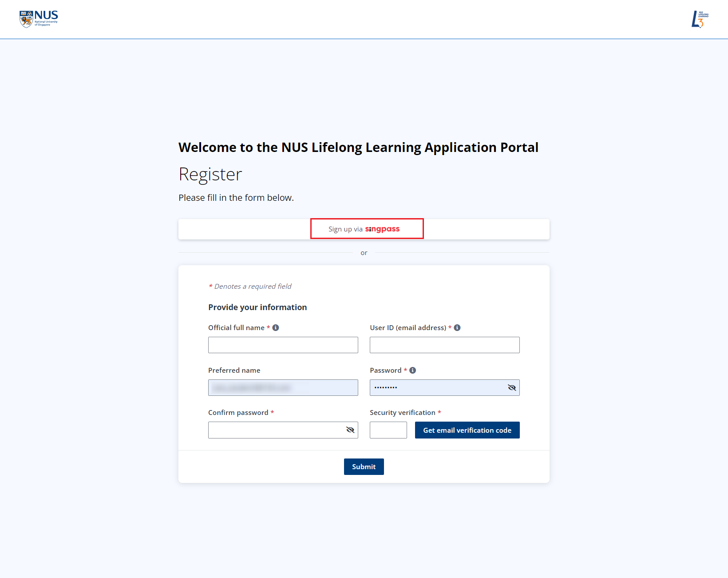Click the 'Confirm password' label
The width and height of the screenshot is (728, 578).
coord(238,413)
